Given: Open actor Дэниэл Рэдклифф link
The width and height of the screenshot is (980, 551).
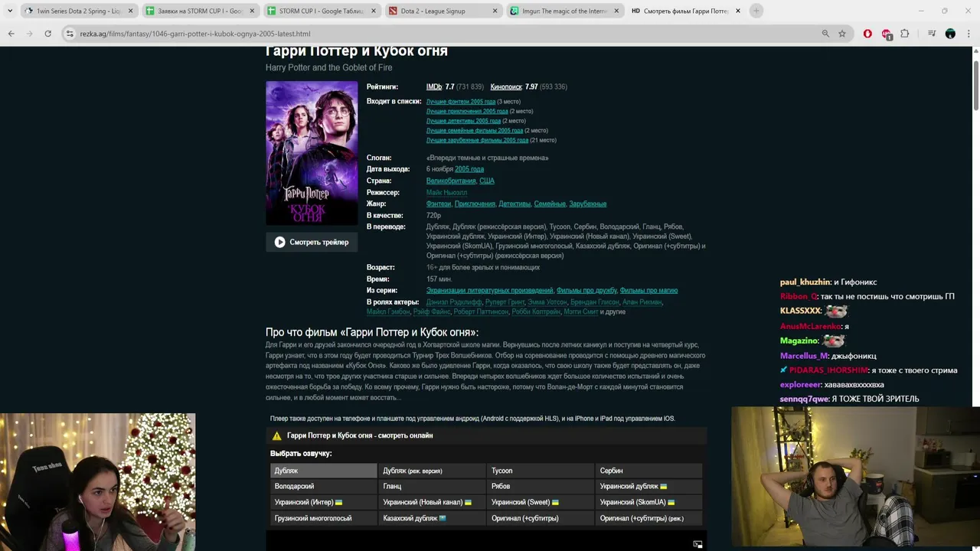Looking at the screenshot, I should pos(454,302).
